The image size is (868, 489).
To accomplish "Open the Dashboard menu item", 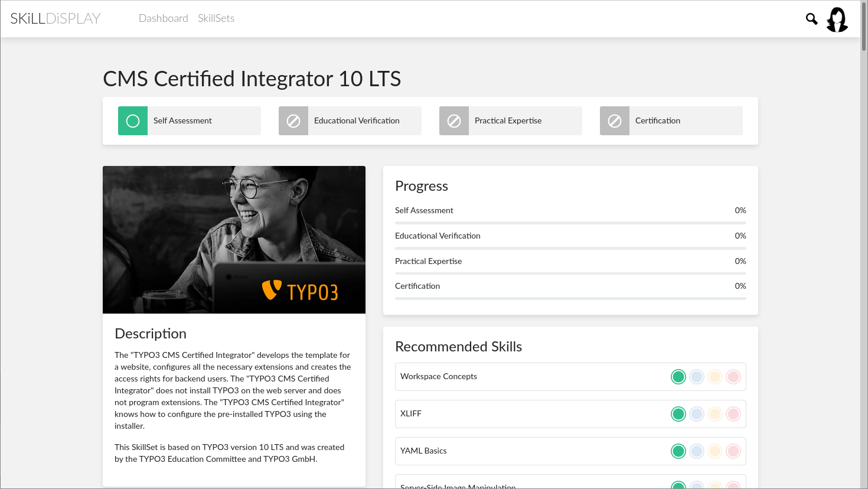I will (x=163, y=18).
